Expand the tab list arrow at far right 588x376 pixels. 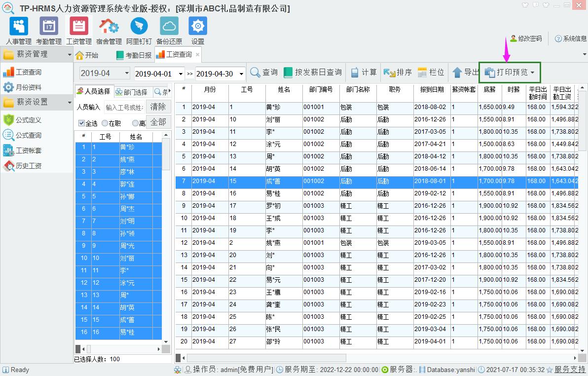click(584, 54)
